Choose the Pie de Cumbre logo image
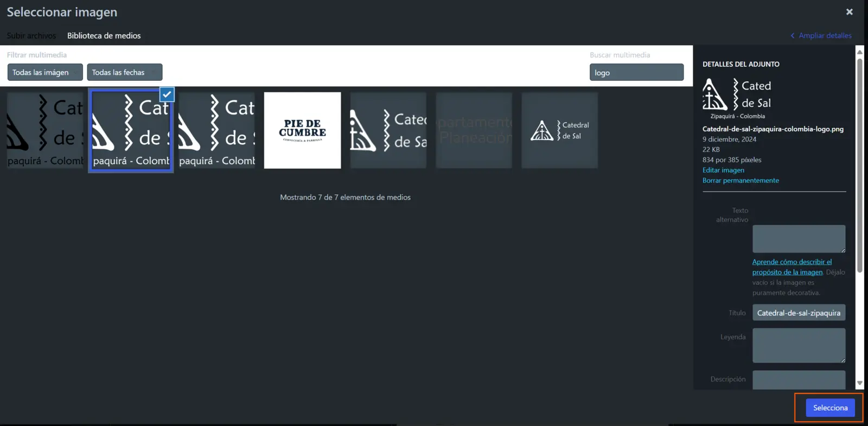This screenshot has height=426, width=868. pyautogui.click(x=302, y=130)
